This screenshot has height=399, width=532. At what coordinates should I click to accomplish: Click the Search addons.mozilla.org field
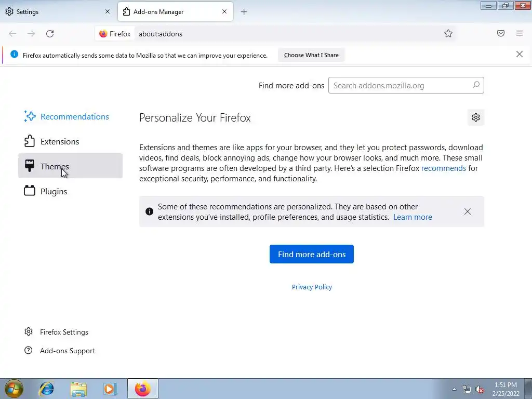406,85
